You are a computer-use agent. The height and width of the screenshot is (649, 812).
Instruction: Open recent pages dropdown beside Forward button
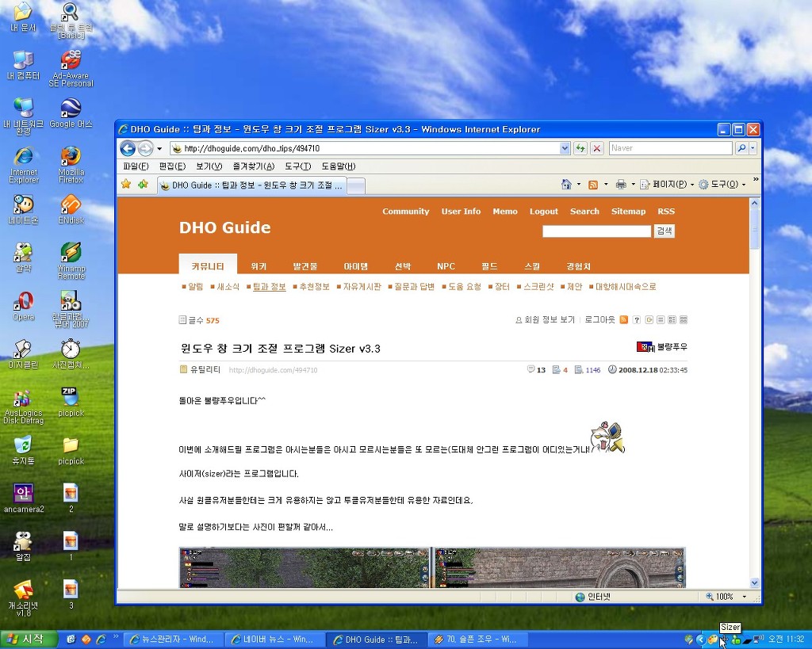point(159,149)
